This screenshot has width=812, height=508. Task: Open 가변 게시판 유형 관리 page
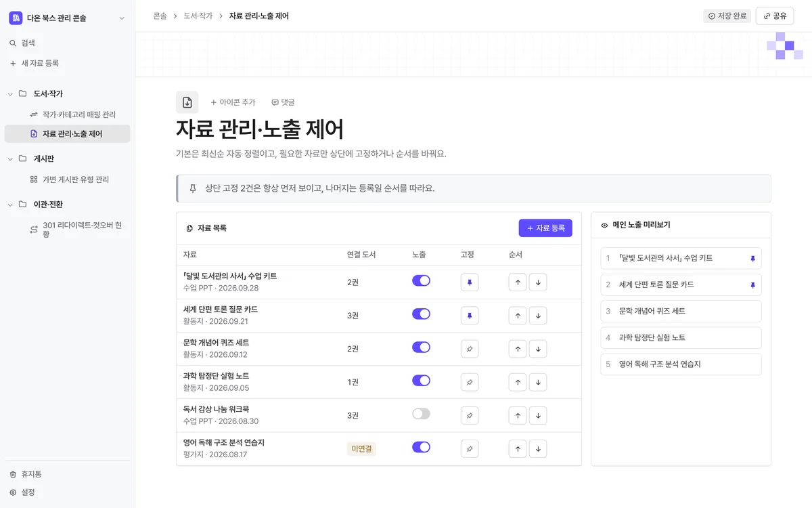[x=67, y=179]
